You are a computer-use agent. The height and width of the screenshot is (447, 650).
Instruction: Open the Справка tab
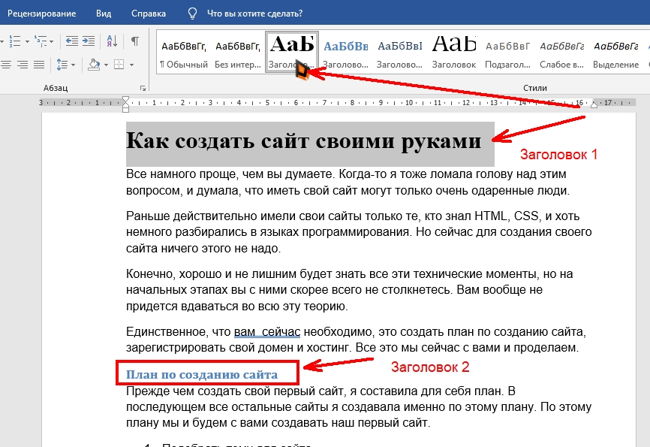148,14
